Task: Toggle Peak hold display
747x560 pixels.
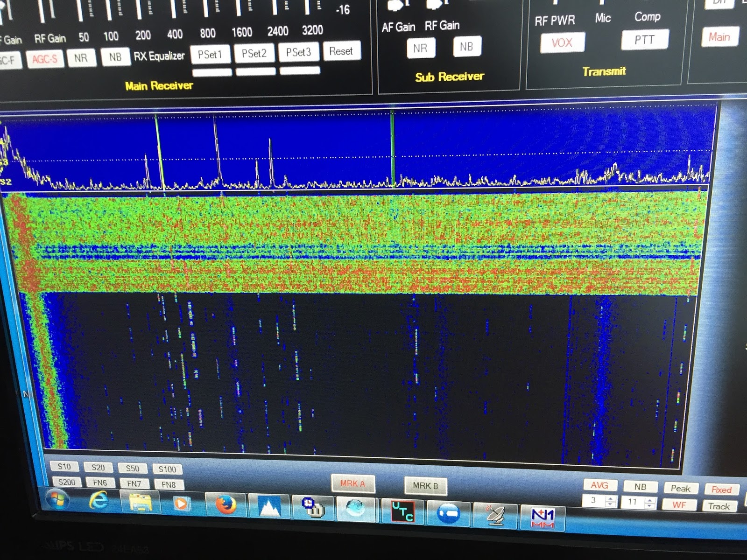Action: point(681,488)
